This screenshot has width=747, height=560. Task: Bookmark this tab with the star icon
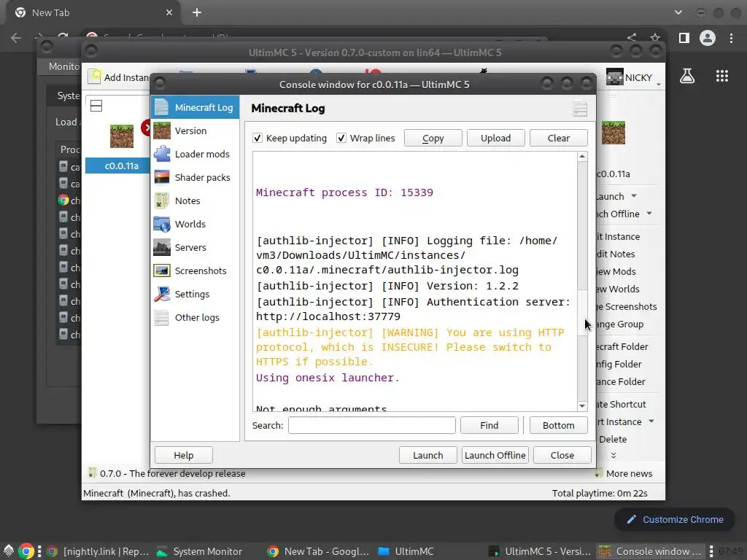(x=655, y=37)
